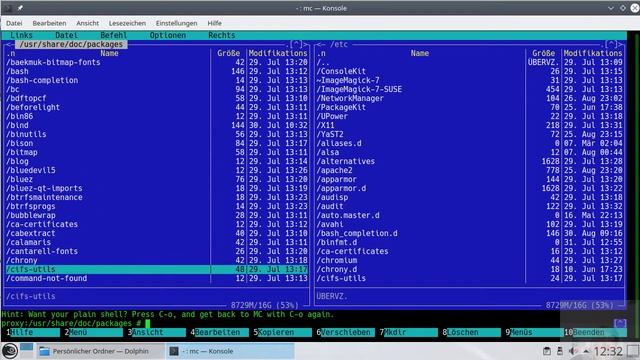This screenshot has height=360, width=640.
Task: Open the mc Befehl menu
Action: (x=113, y=36)
